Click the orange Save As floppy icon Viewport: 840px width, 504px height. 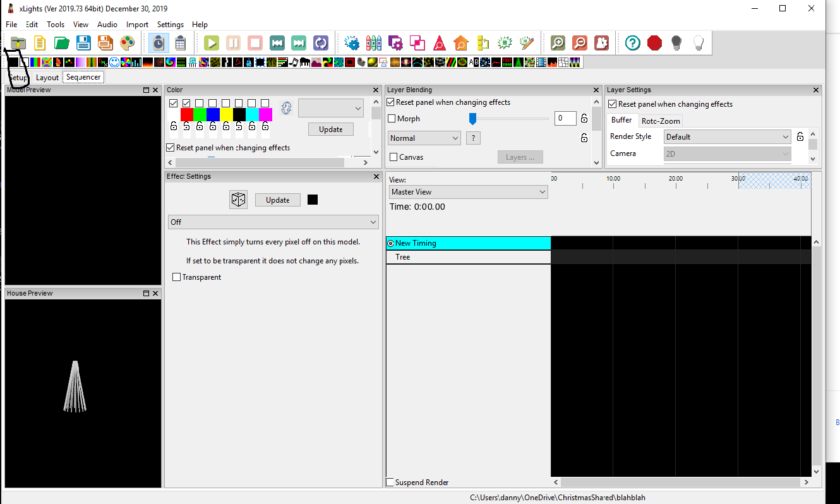click(105, 43)
